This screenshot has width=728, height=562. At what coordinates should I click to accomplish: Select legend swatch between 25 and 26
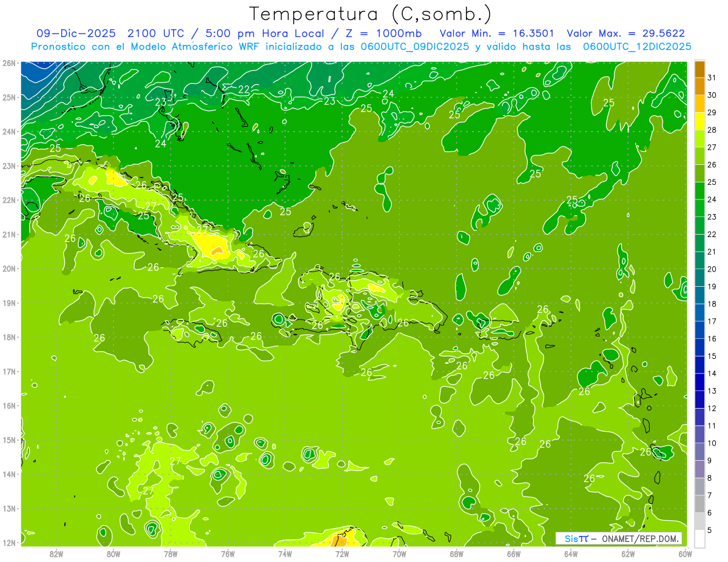tap(699, 173)
